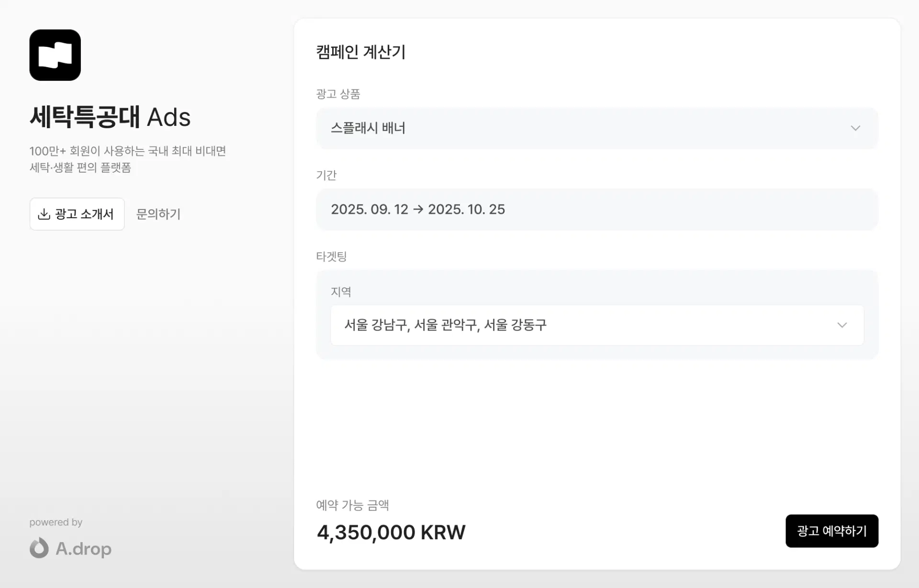The height and width of the screenshot is (588, 919).
Task: Select the start date 2025. 09. 12
Action: click(370, 210)
